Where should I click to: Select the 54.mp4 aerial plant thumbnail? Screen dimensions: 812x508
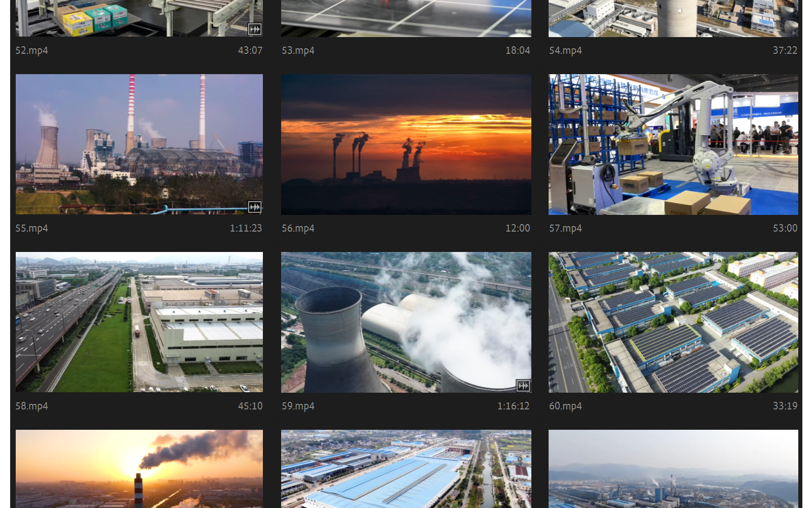673,18
